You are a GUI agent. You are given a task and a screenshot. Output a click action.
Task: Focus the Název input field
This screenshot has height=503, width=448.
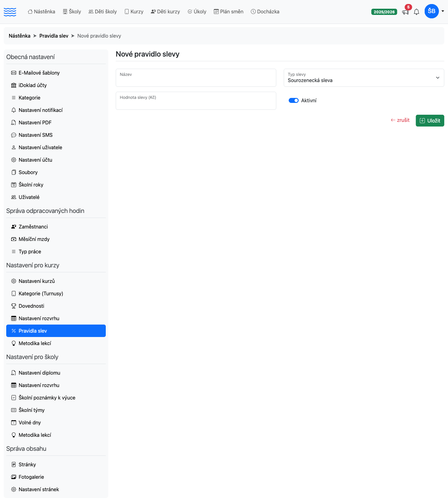tap(196, 78)
